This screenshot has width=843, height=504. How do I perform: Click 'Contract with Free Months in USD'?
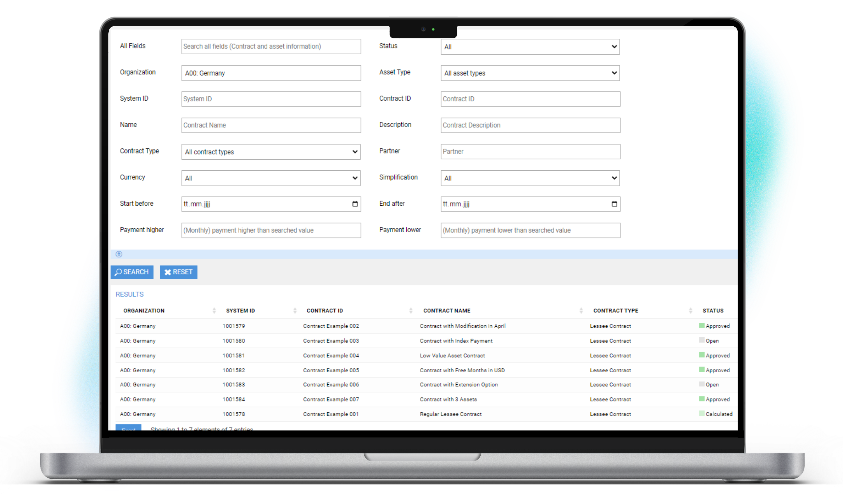tap(462, 370)
